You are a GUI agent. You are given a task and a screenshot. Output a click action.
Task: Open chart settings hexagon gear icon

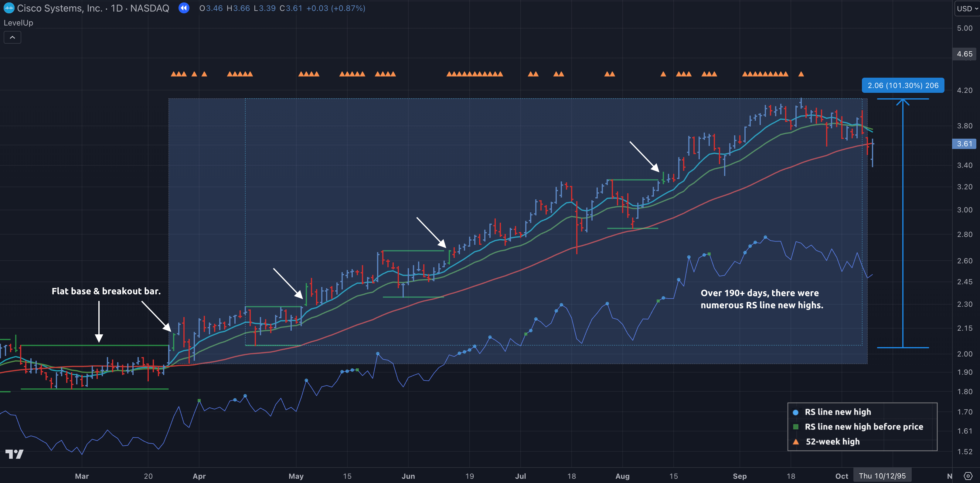pos(968,476)
